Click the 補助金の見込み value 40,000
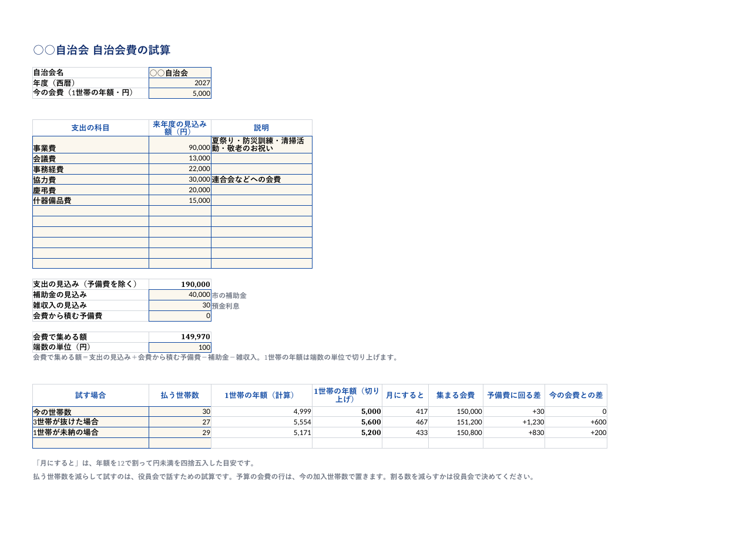The image size is (756, 535). (x=180, y=295)
